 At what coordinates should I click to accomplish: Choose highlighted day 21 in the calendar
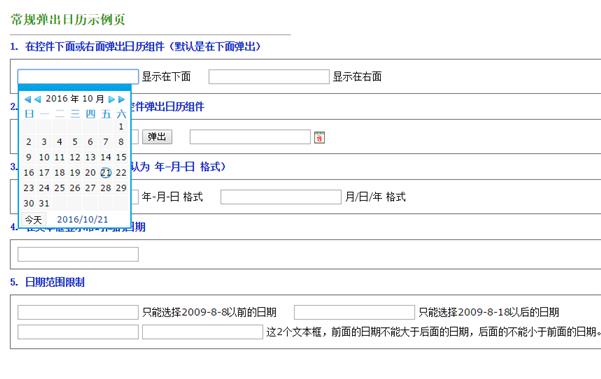(106, 172)
